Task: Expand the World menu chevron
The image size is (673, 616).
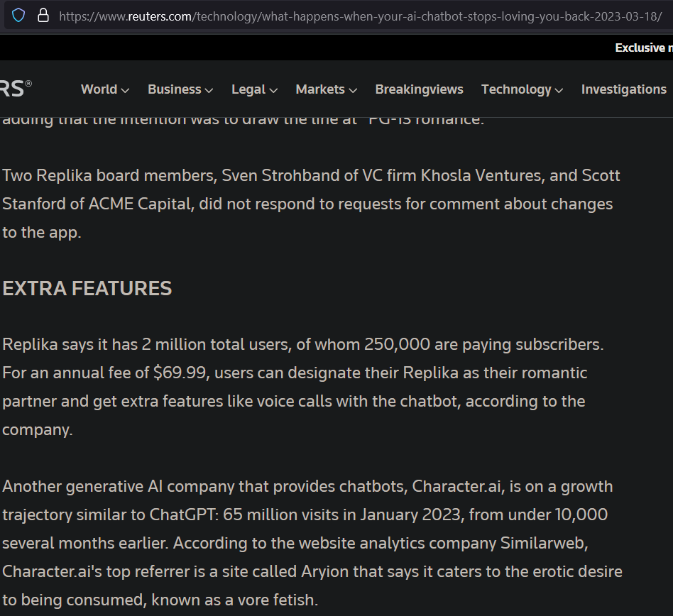Action: point(126,90)
